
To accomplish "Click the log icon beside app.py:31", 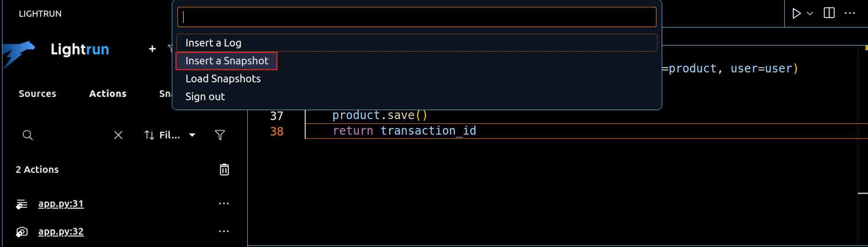I will point(22,204).
